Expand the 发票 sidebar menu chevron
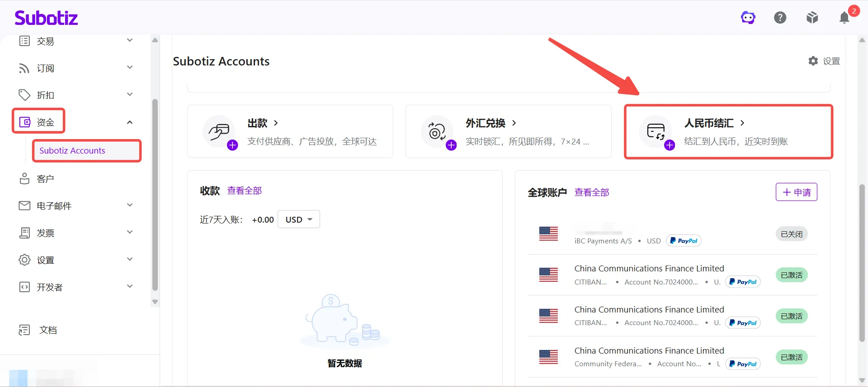The image size is (868, 387). click(130, 233)
